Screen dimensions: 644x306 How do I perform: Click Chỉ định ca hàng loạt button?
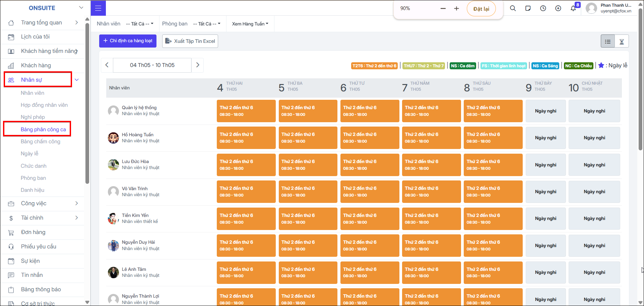(128, 41)
